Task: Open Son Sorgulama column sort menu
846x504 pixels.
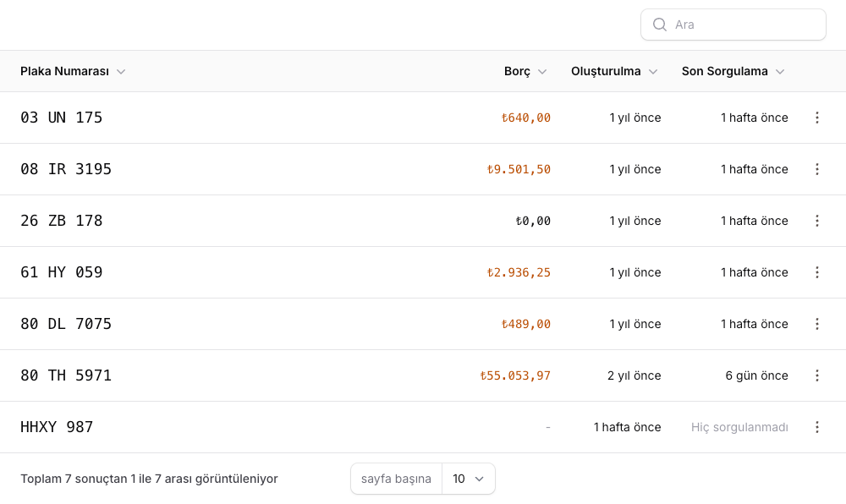Action: (733, 71)
